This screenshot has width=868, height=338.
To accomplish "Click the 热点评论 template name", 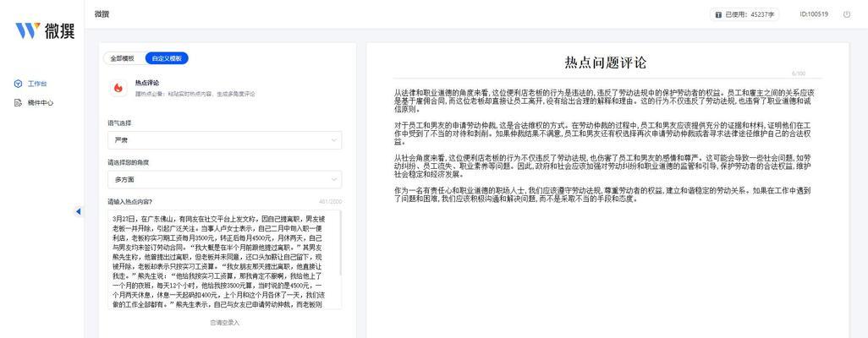I will tap(147, 83).
